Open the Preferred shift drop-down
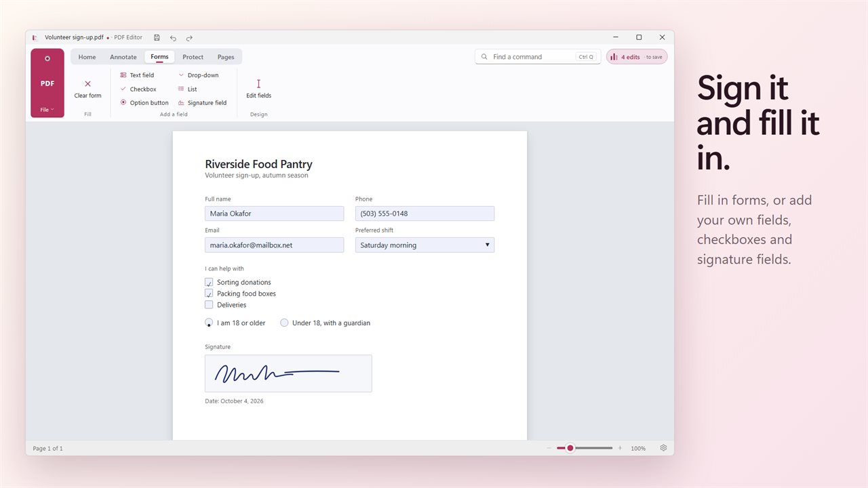868x488 pixels. click(x=425, y=245)
